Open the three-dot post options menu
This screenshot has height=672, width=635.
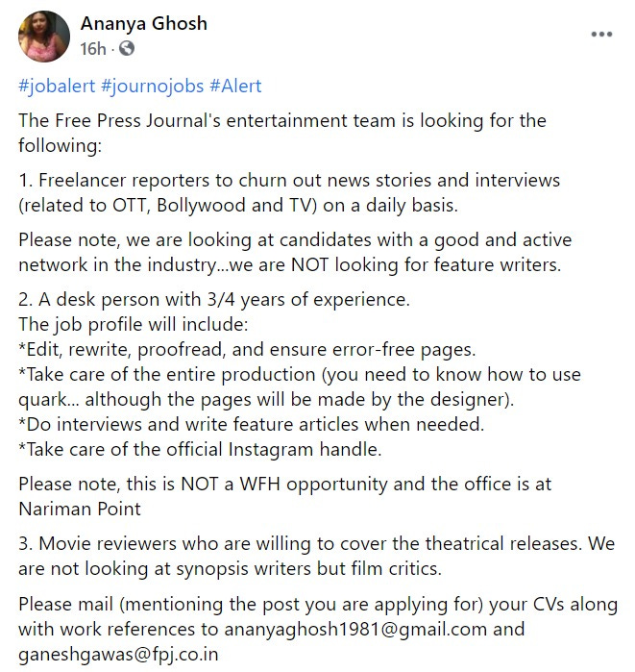(x=601, y=34)
